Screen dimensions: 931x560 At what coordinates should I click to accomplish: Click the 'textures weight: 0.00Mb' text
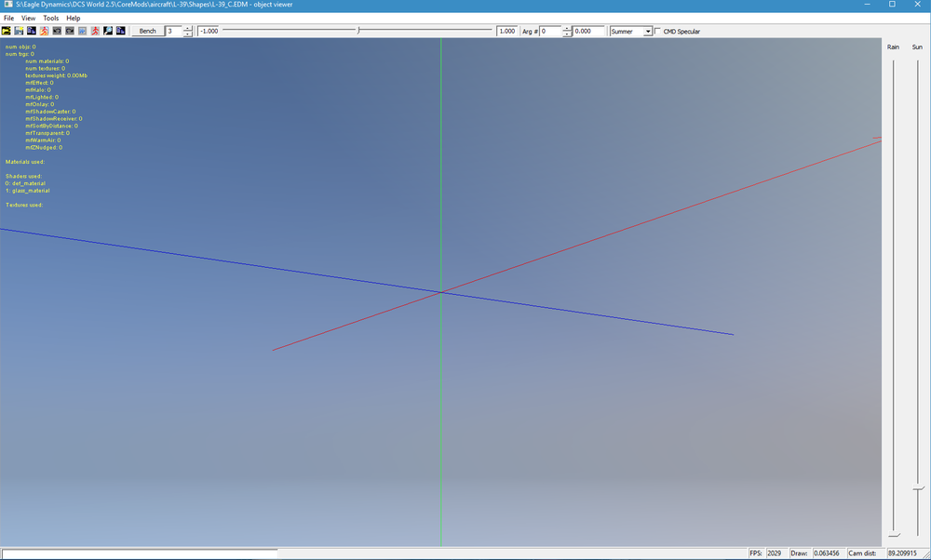pos(57,75)
